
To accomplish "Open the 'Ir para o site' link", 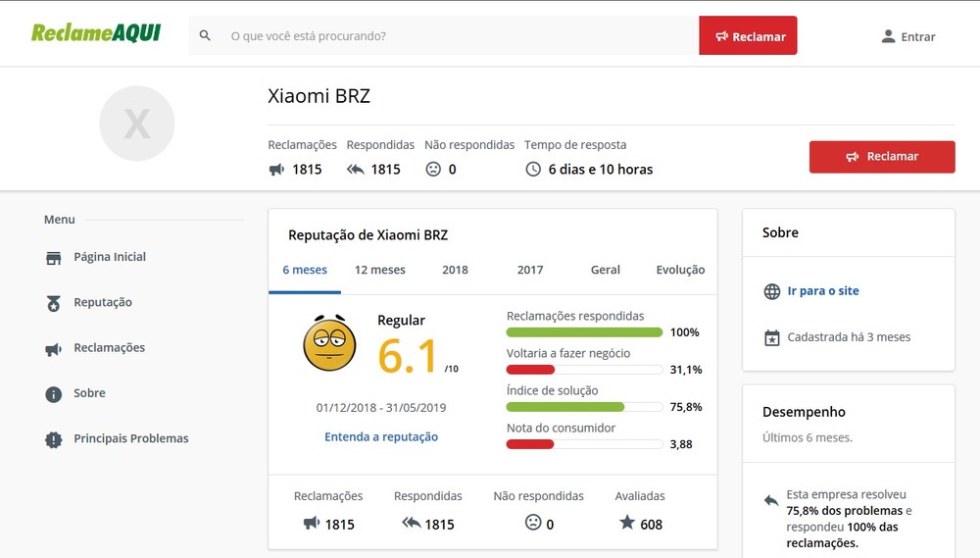I will tap(823, 291).
